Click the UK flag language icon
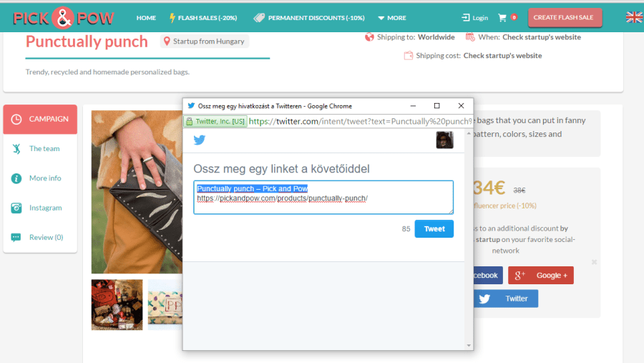This screenshot has width=644, height=363. point(634,17)
